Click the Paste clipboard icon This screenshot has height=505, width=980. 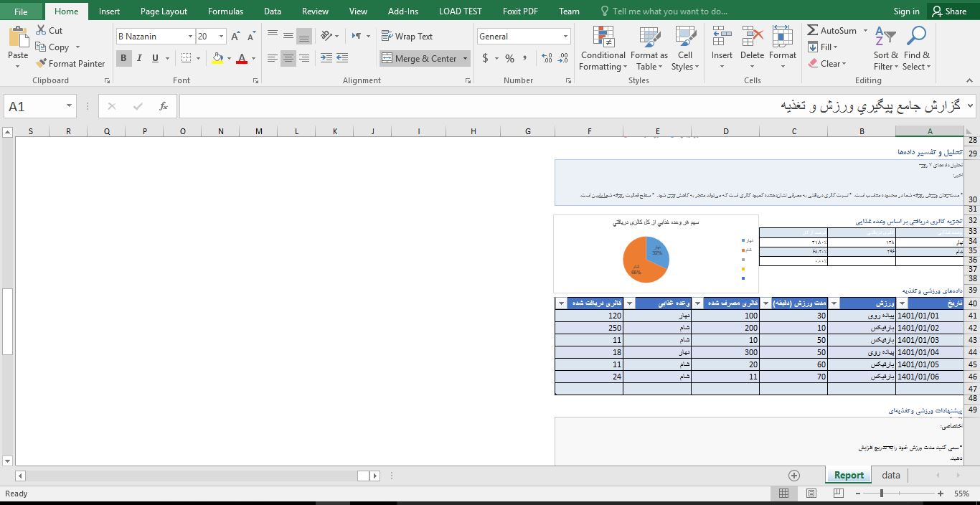tap(19, 38)
